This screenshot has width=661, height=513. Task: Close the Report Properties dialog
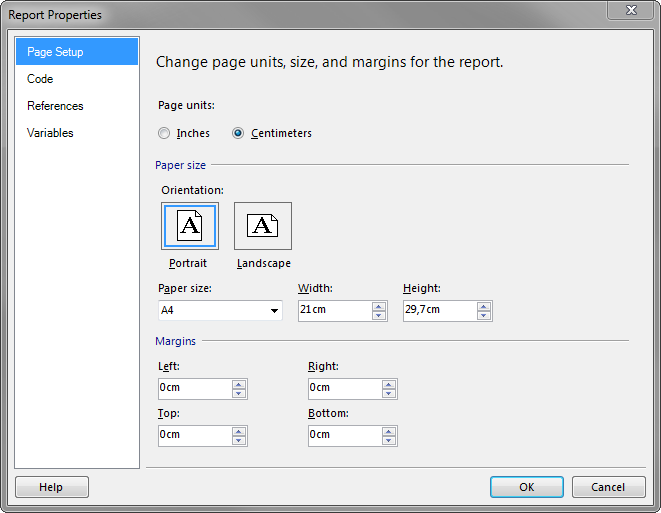coord(631,10)
